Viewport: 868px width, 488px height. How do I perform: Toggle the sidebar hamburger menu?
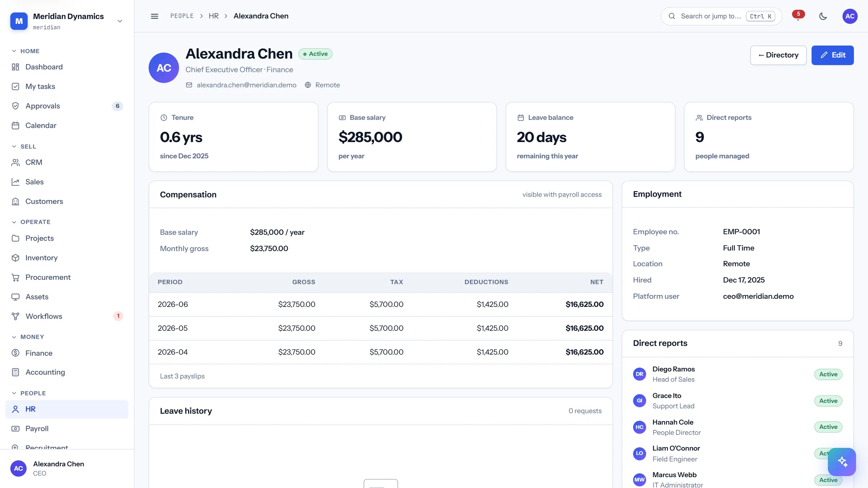(154, 16)
